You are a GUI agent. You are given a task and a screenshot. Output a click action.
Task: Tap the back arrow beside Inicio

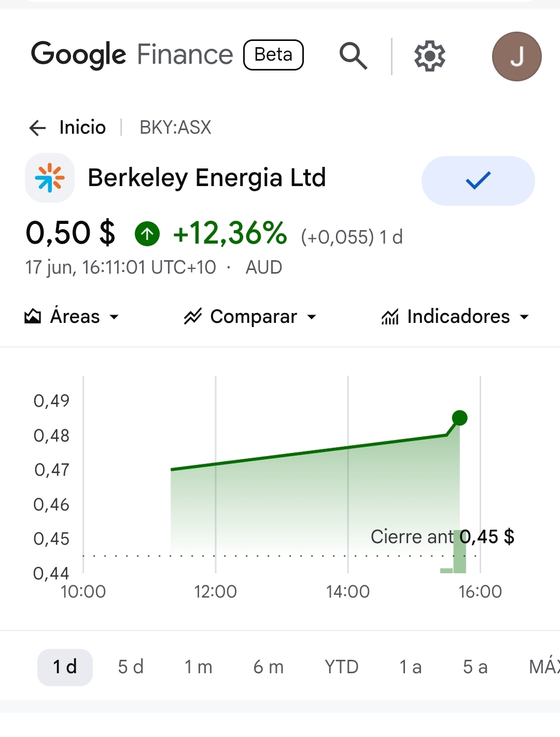(38, 127)
